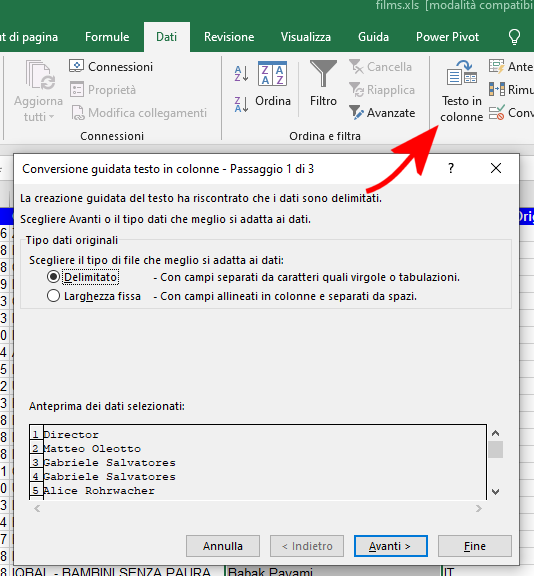The image size is (534, 576).
Task: Click preview scroll down arrow
Action: pos(495,492)
